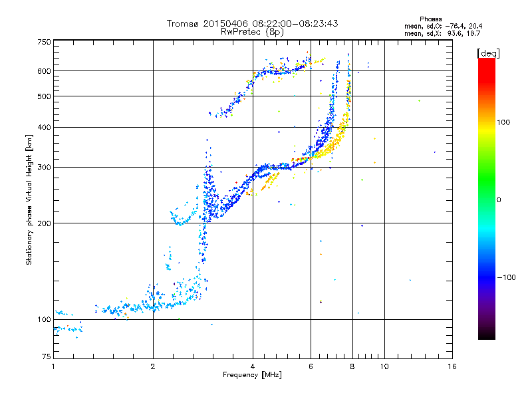Click the y-axis tick label "300"
Screen dimensions: 532x399
tap(44, 168)
